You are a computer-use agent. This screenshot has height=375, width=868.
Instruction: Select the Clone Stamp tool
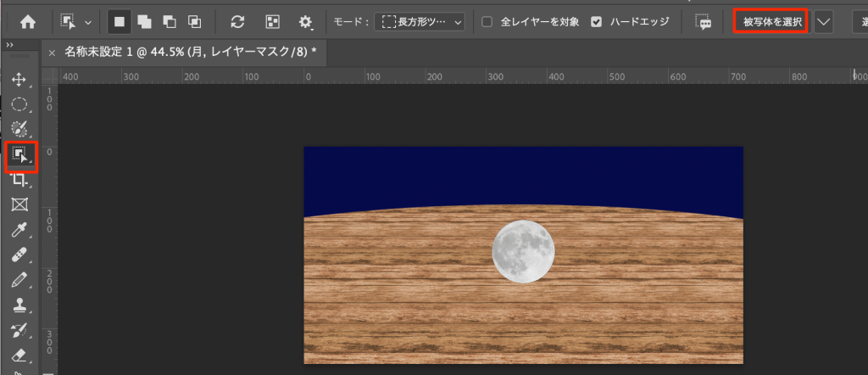click(x=19, y=305)
